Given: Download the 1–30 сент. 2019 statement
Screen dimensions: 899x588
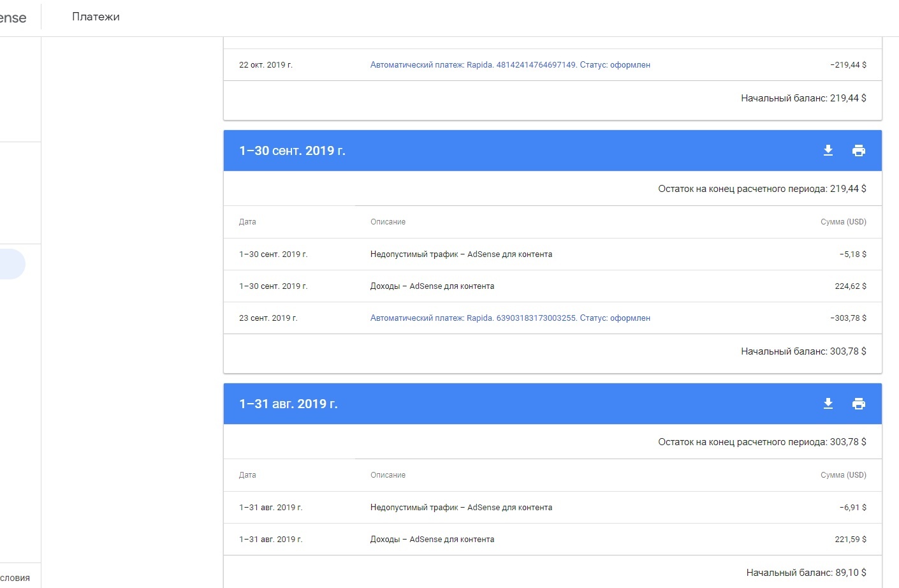Looking at the screenshot, I should [x=828, y=151].
